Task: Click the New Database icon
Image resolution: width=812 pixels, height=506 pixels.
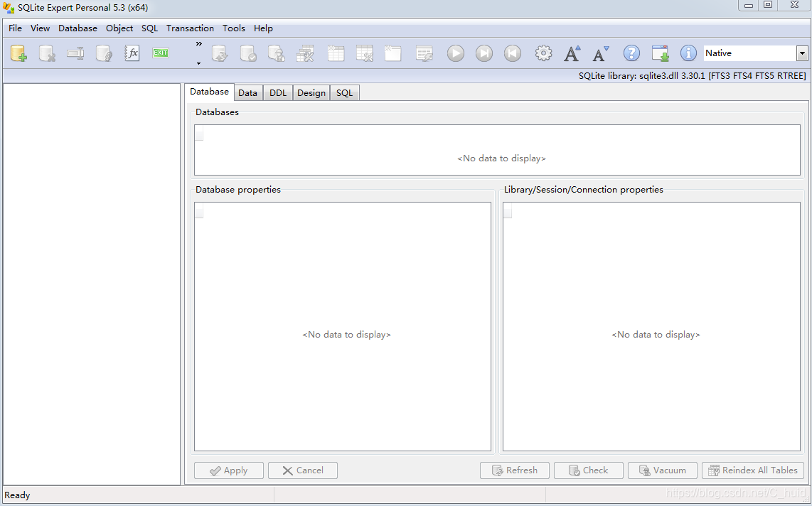Action: click(18, 53)
